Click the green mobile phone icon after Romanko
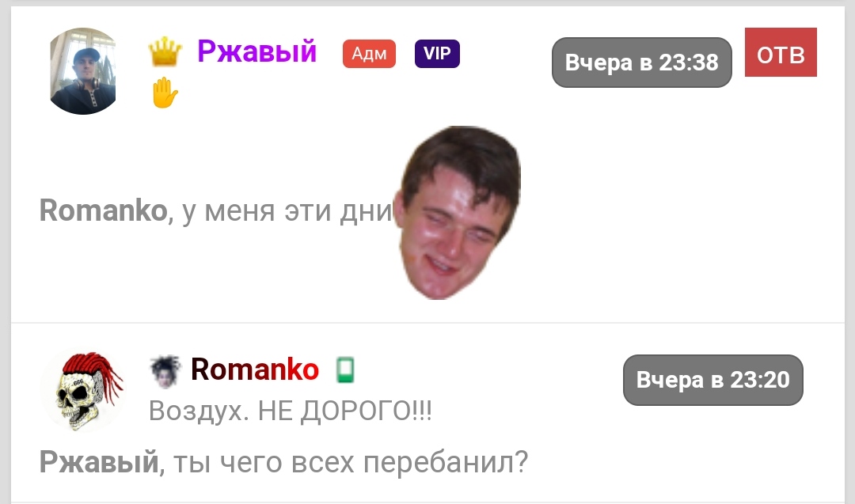The height and width of the screenshot is (504, 855). point(345,370)
